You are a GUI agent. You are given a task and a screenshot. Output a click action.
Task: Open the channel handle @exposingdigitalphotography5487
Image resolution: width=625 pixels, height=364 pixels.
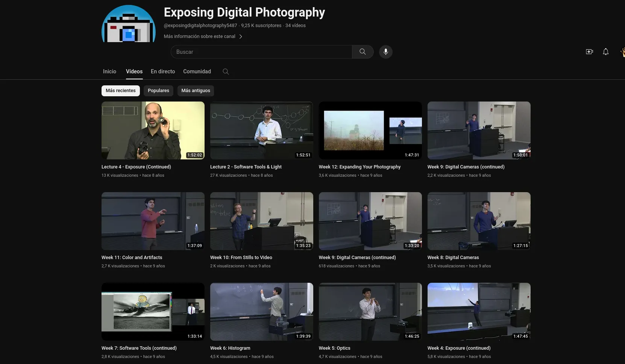pyautogui.click(x=200, y=26)
